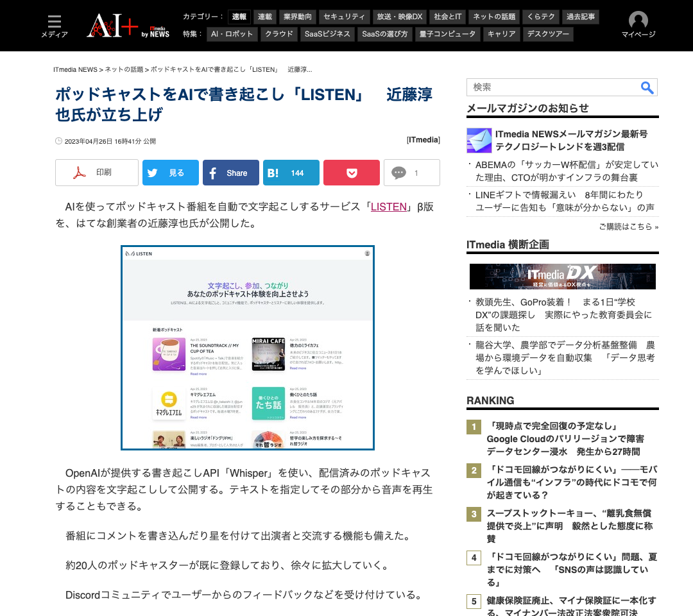693x616 pixels.
Task: Open the AI・ロボット feature
Action: pyautogui.click(x=232, y=34)
